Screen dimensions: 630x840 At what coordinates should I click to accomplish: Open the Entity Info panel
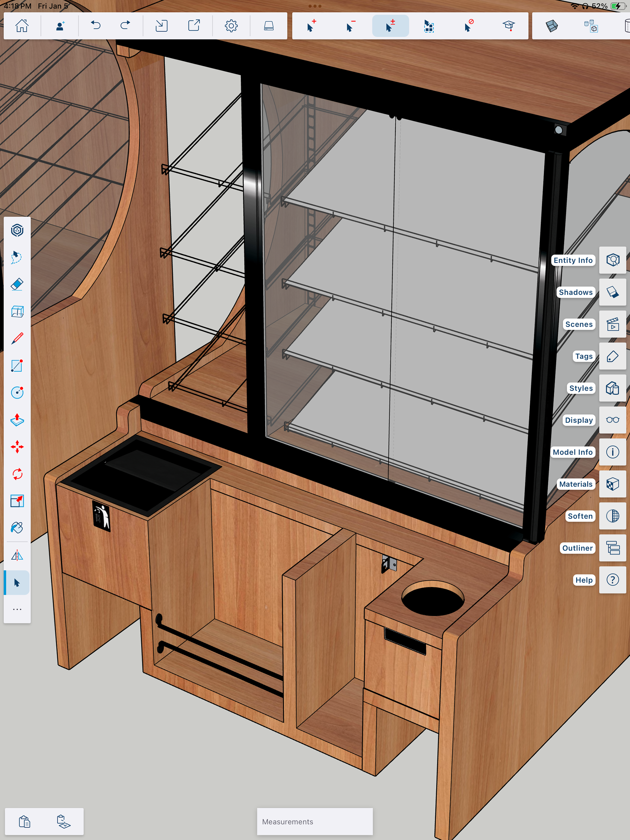coord(612,260)
